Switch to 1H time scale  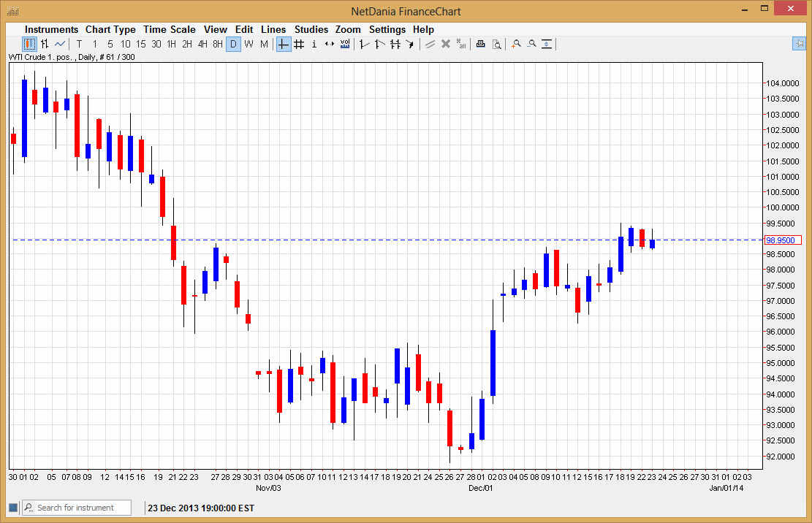(x=172, y=44)
